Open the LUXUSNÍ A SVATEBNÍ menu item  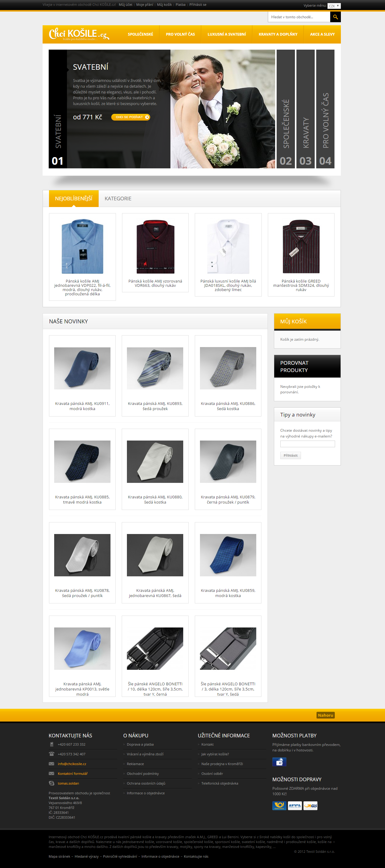227,34
